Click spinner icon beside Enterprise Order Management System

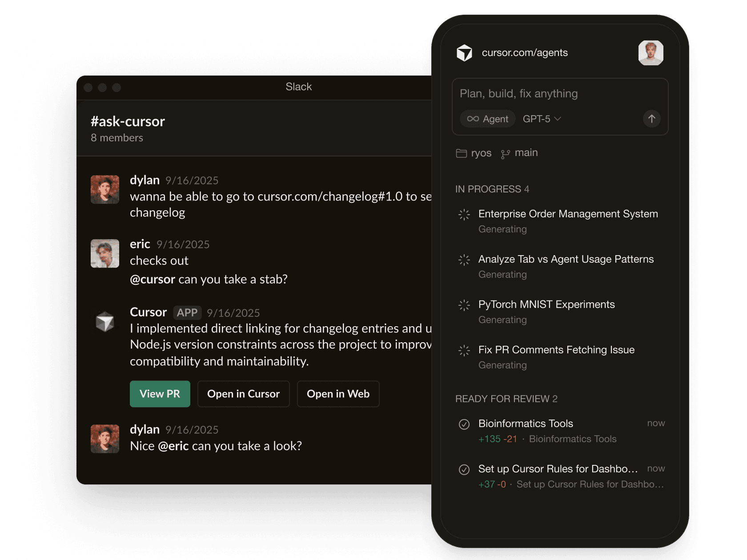pos(464,214)
